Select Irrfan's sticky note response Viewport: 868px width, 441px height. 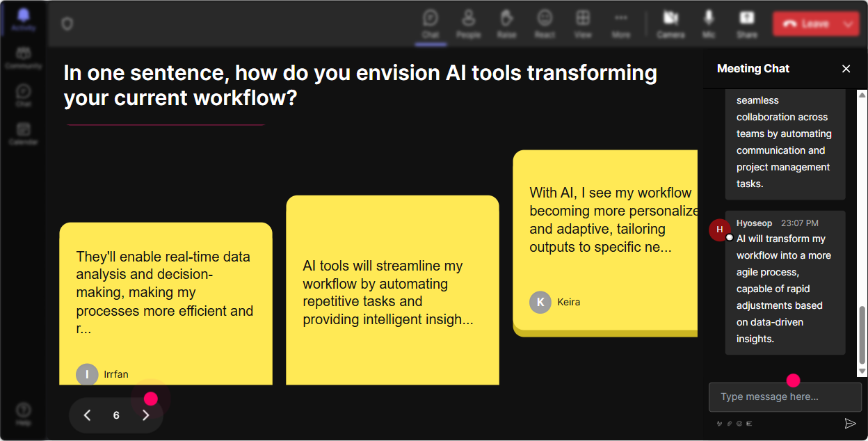click(166, 303)
